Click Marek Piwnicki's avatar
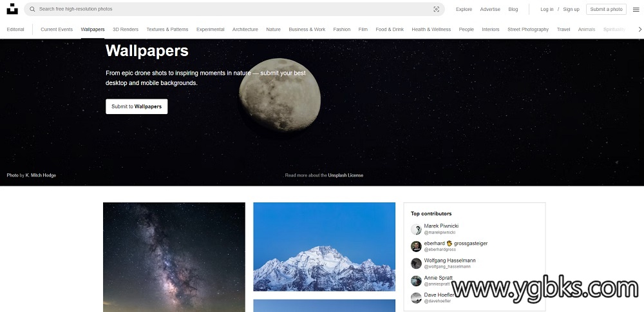The image size is (644, 312). point(416,229)
